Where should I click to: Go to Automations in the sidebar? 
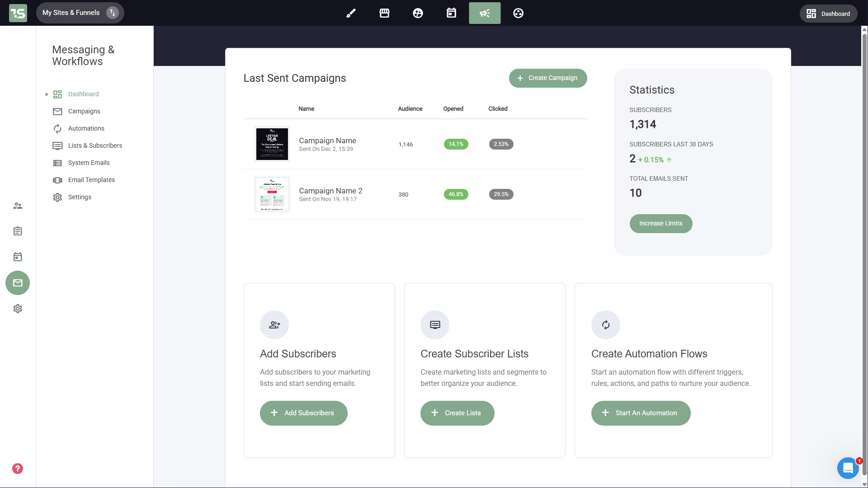point(86,128)
